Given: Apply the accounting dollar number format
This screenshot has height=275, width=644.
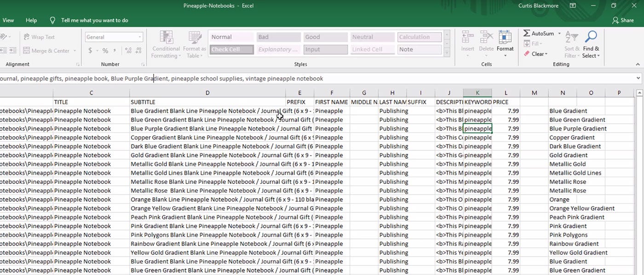Looking at the screenshot, I should click(x=90, y=51).
